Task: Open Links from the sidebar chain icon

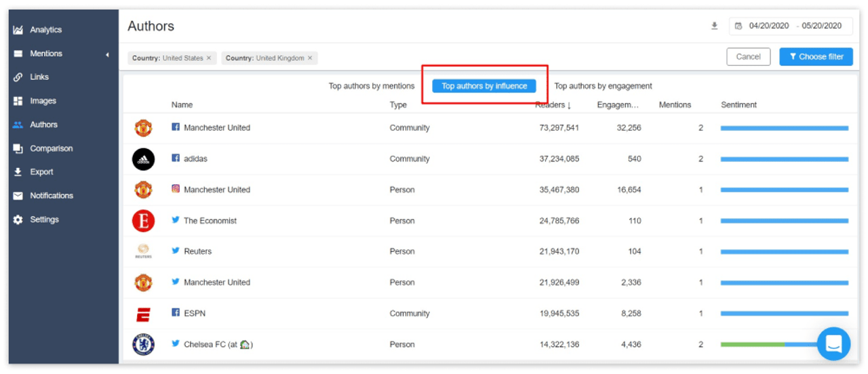Action: (18, 77)
